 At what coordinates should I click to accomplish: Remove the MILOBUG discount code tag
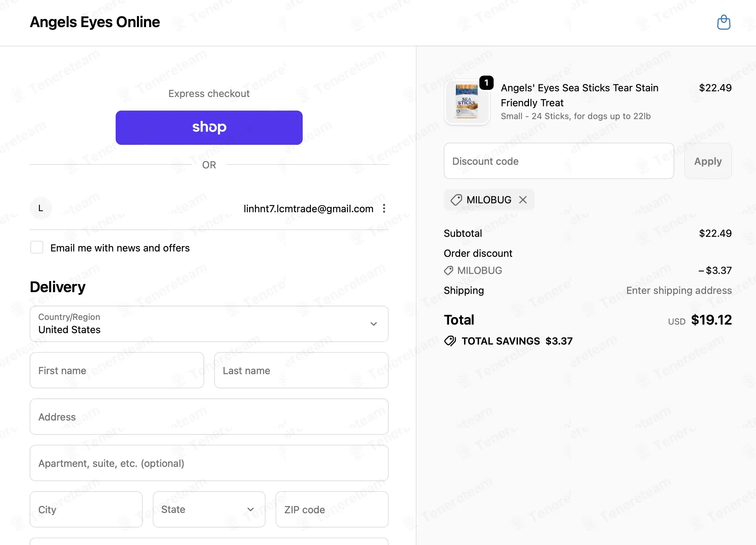coord(523,200)
